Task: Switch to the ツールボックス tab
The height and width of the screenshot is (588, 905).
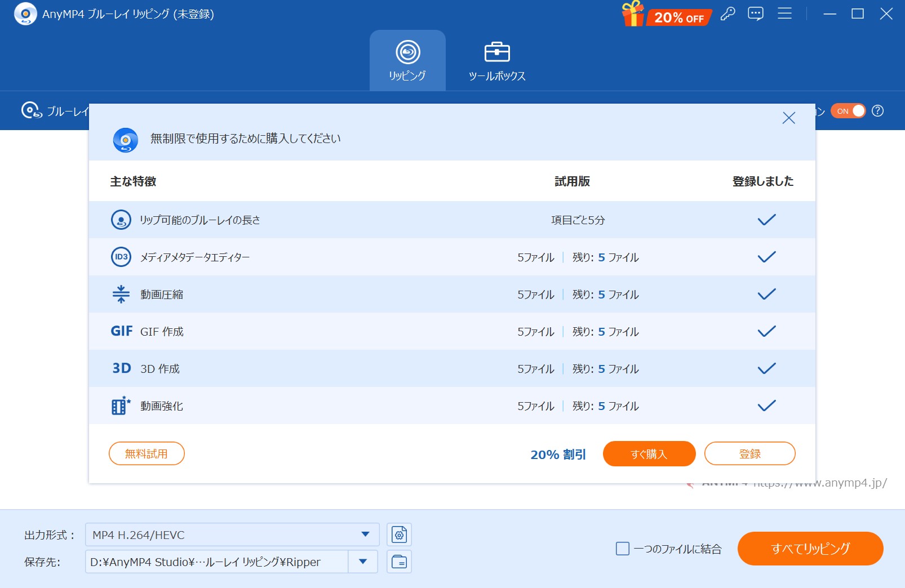Action: tap(496, 61)
